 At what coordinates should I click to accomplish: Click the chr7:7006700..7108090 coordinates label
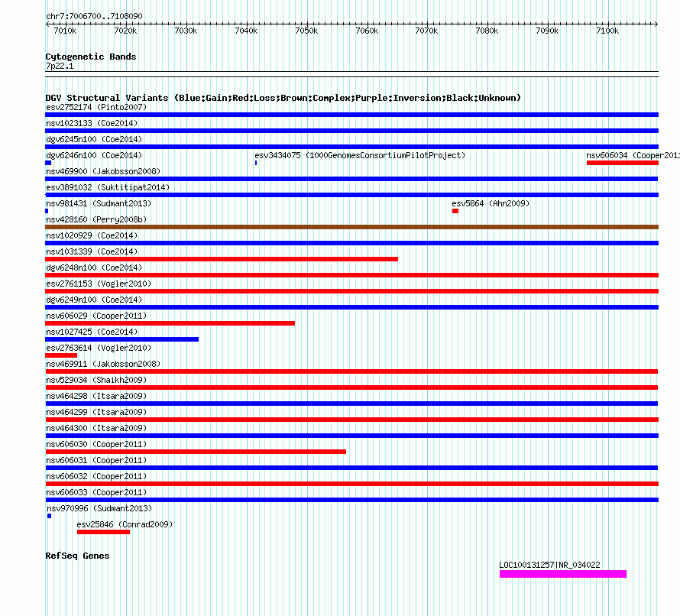(94, 16)
